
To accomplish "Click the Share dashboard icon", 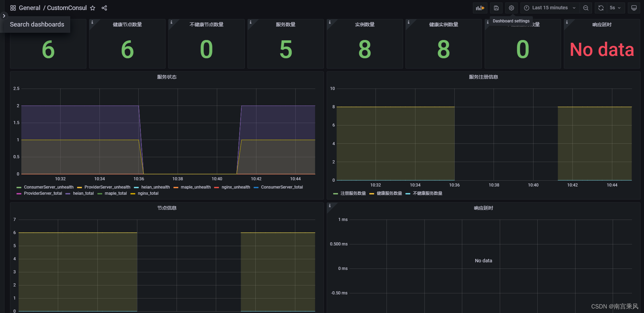I will point(104,8).
